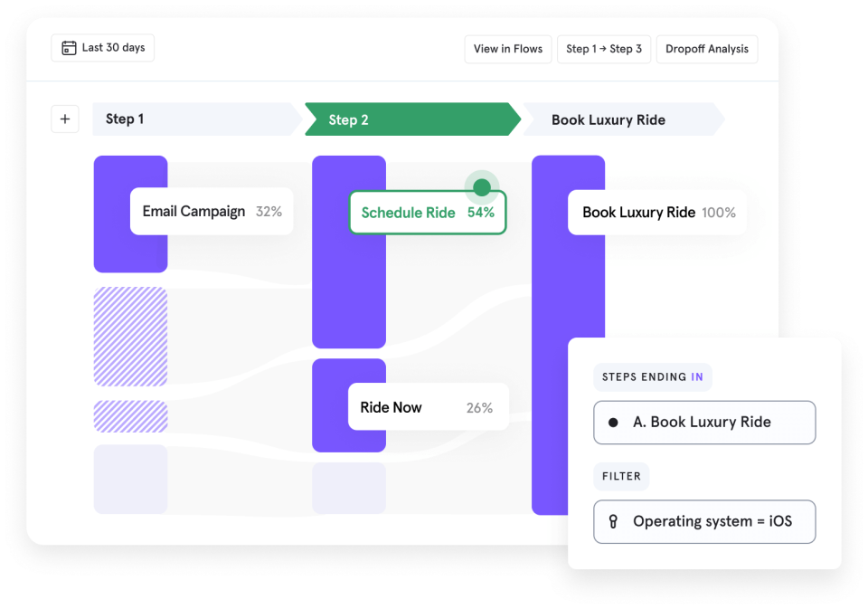This screenshot has height=609, width=868.
Task: Click the STEPS ENDING IN label badge
Action: point(652,376)
